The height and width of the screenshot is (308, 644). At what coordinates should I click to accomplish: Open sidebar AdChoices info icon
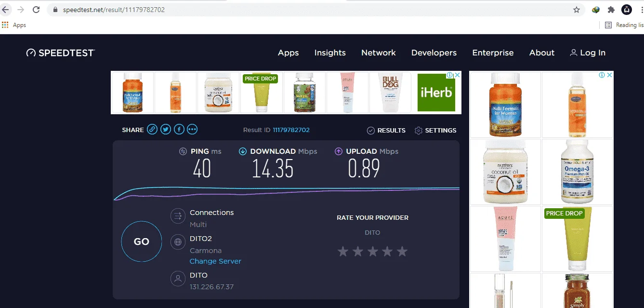click(x=602, y=75)
